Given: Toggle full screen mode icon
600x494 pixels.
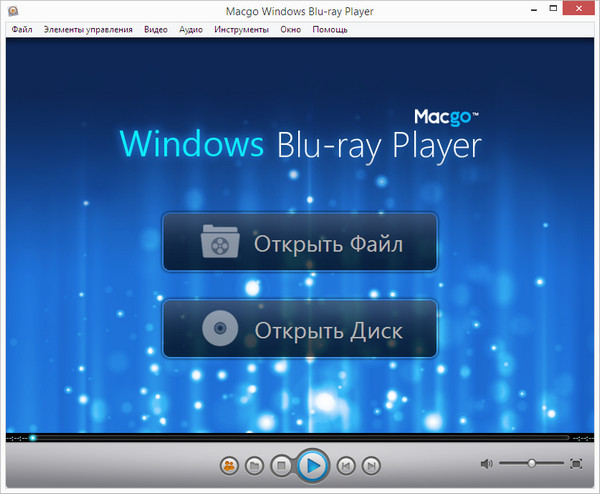Looking at the screenshot, I should pyautogui.click(x=576, y=464).
